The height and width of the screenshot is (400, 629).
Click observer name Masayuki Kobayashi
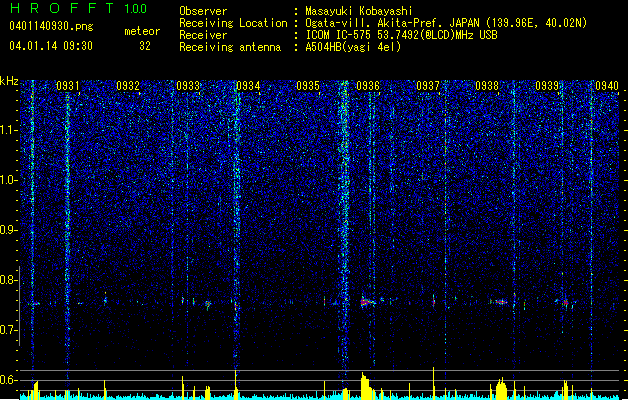359,11
